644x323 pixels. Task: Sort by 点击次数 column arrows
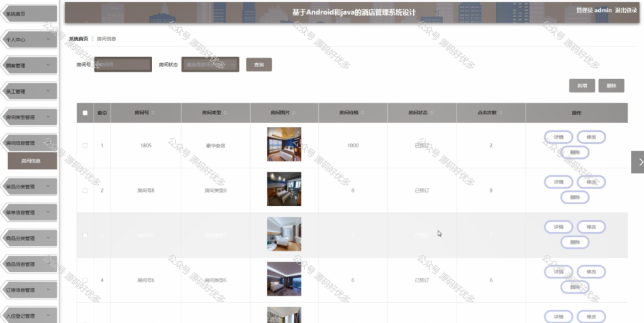[x=500, y=113]
